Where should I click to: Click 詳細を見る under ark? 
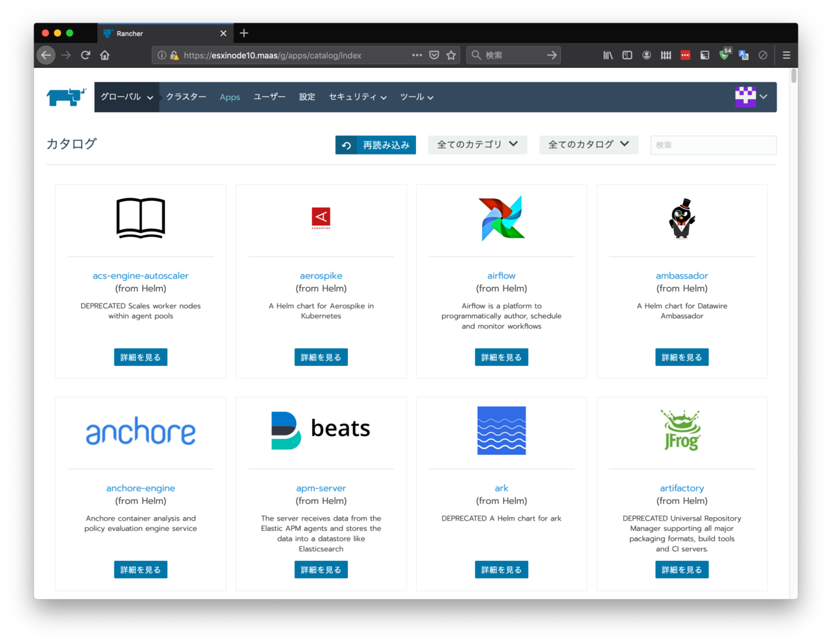coord(501,569)
